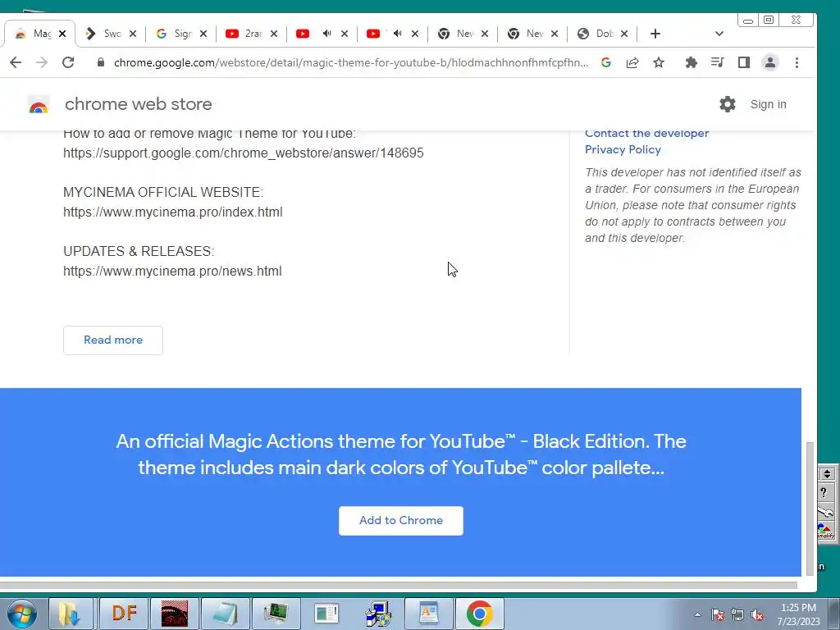Click the MYCINEMA OFFICIAL WEBSITE heading

163,192
